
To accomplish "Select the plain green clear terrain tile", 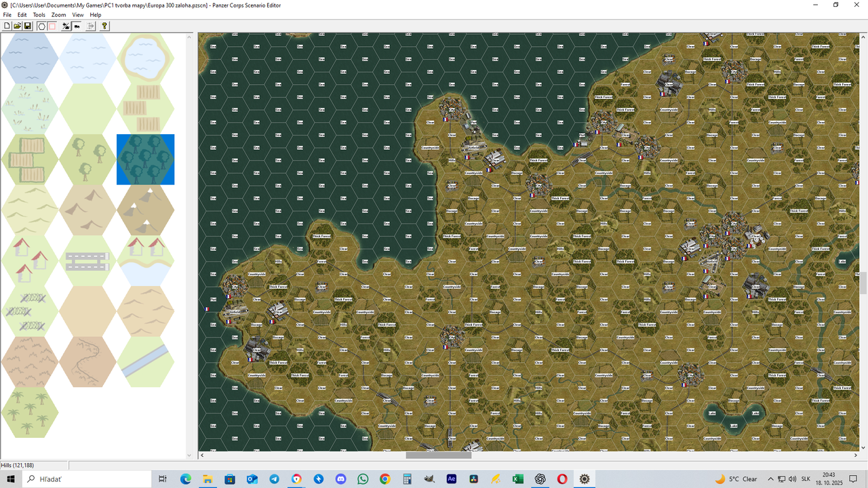I will (87, 108).
